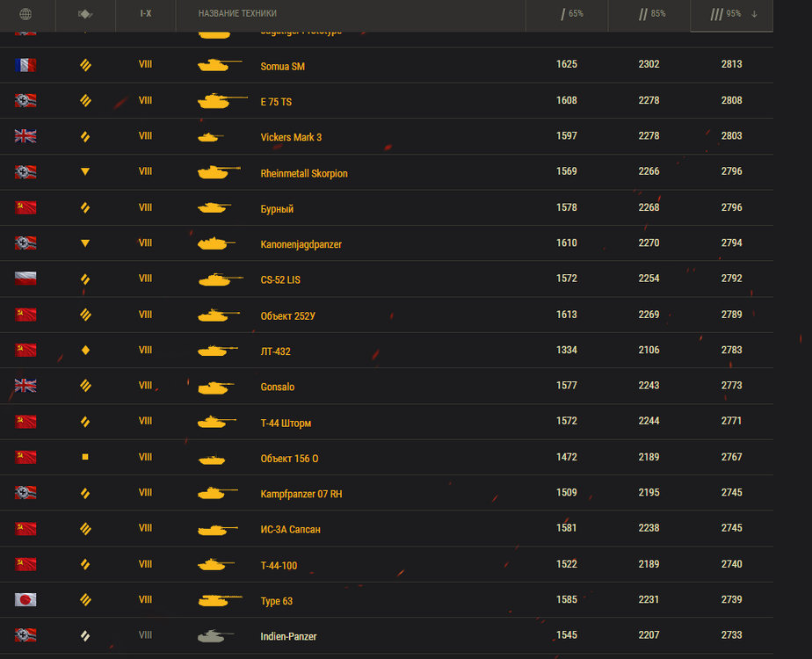Click the heavy tank icon for Объект 252У
This screenshot has height=659, width=812.
pyautogui.click(x=85, y=315)
